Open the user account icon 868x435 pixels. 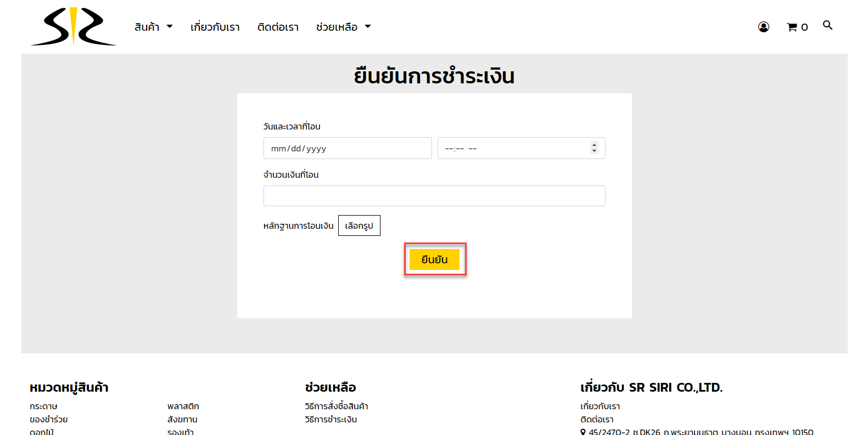click(763, 27)
